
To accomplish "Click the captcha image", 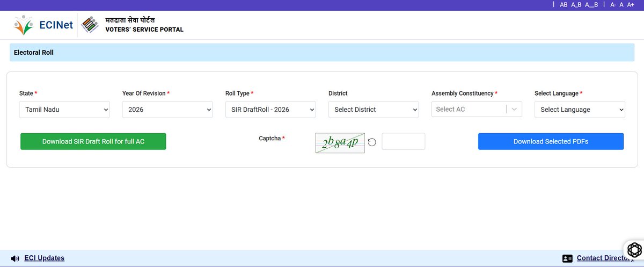I will pyautogui.click(x=340, y=143).
